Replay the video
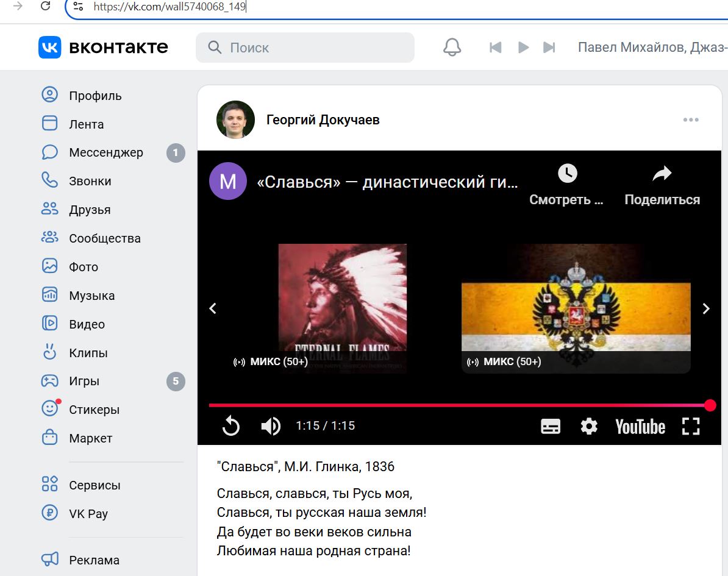The width and height of the screenshot is (728, 576). [x=230, y=425]
